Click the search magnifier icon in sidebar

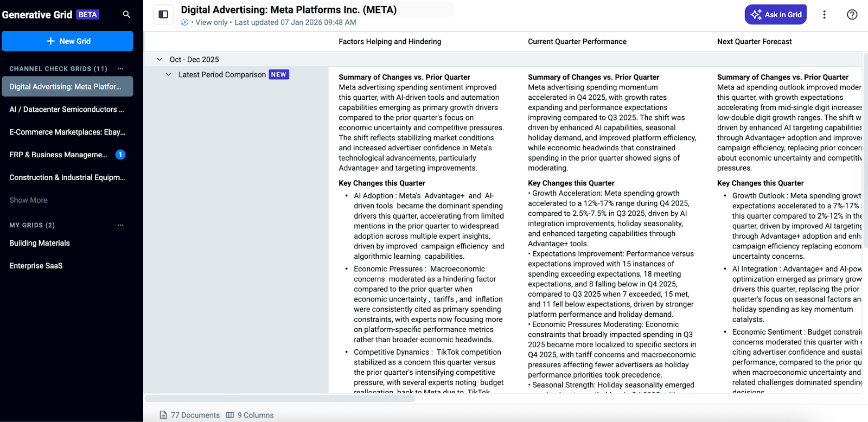[126, 15]
